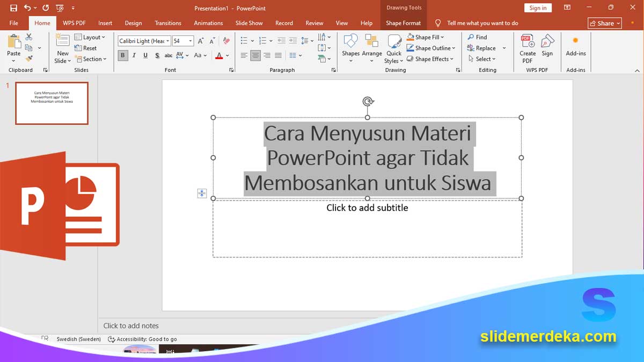Switch to the Animations tab

(x=208, y=23)
